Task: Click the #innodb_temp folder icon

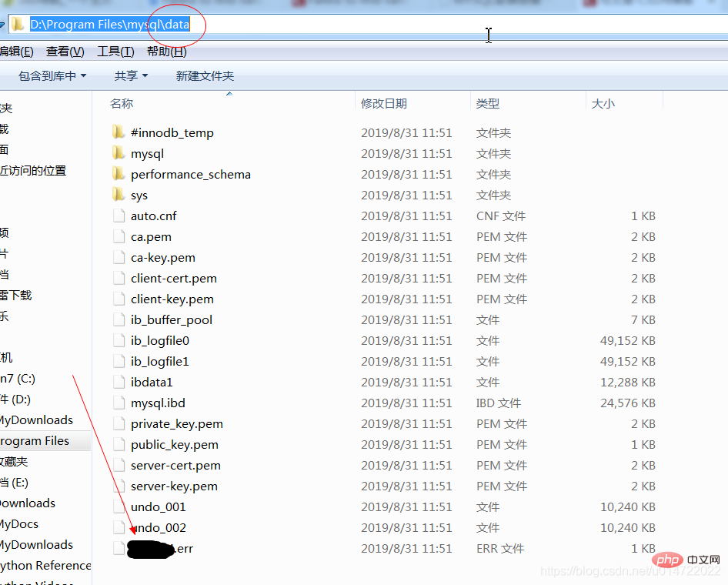Action: [119, 132]
